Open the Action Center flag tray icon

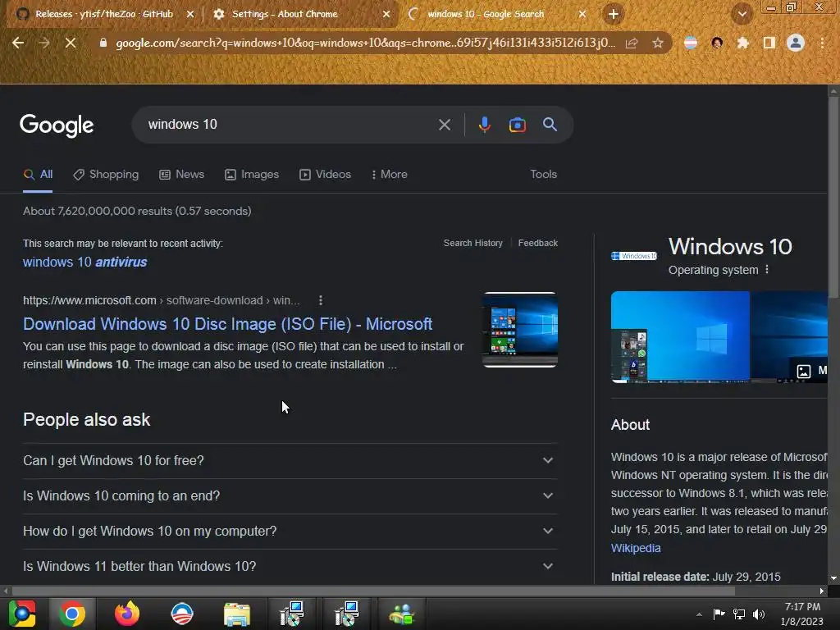[x=719, y=614]
